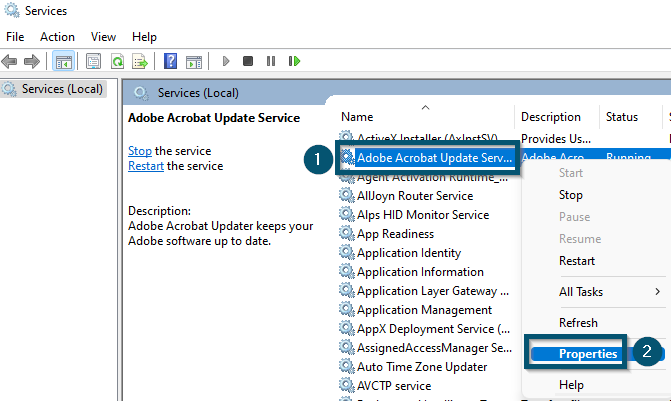Choose Stop in the context menu
The image size is (671, 401).
coord(571,195)
